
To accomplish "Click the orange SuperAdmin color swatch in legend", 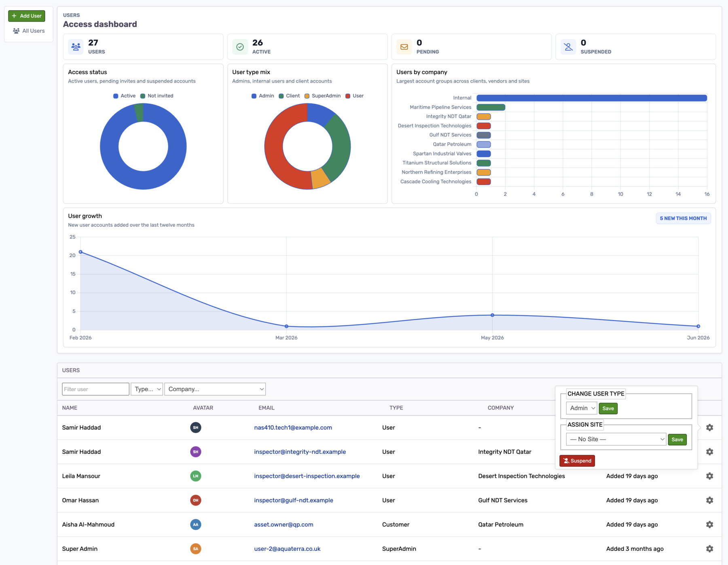I will 307,96.
